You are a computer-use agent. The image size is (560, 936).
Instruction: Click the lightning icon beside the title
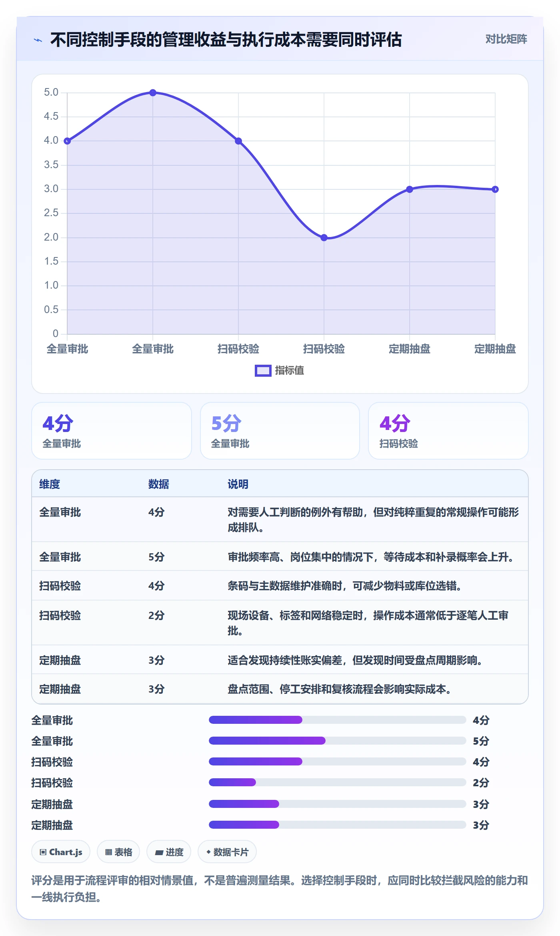pos(38,40)
